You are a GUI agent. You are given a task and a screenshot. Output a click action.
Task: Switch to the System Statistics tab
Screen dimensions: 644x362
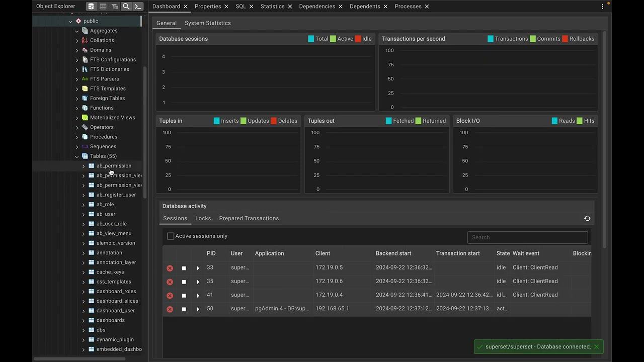[x=207, y=23]
